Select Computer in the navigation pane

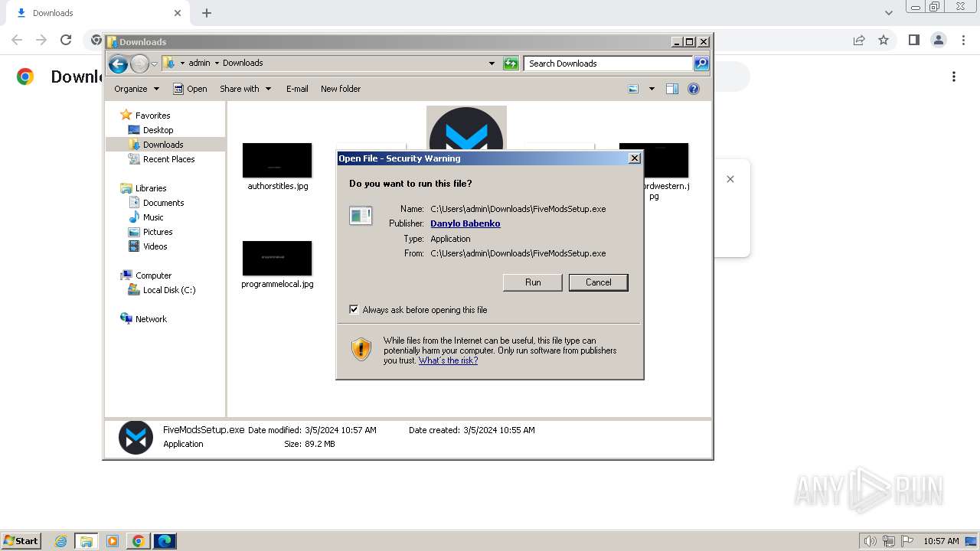pyautogui.click(x=153, y=275)
